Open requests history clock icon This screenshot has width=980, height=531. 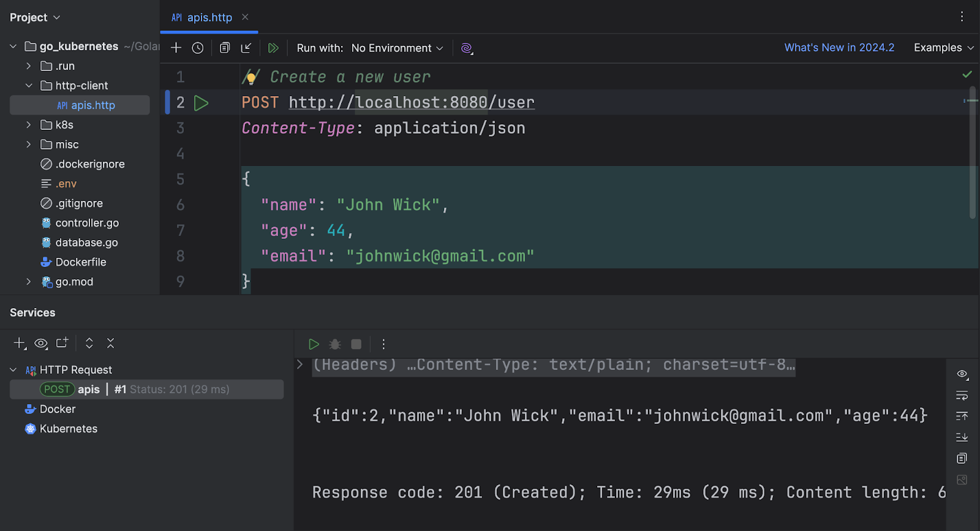tap(197, 48)
